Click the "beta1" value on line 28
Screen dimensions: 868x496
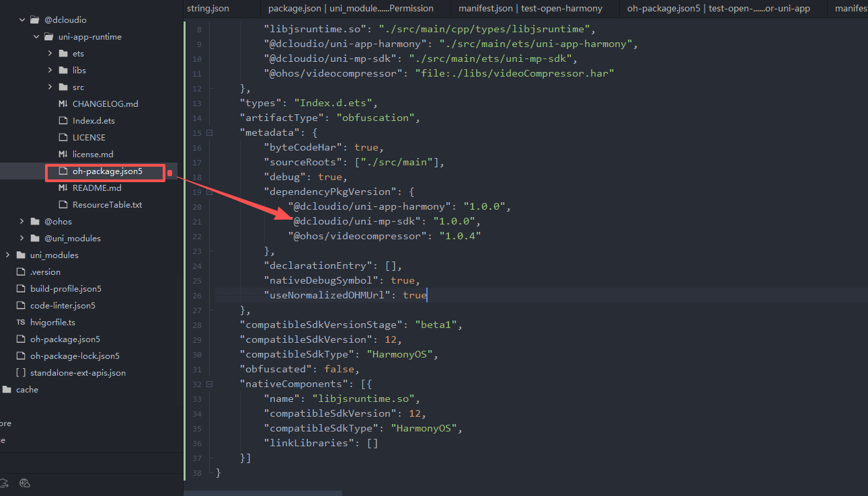click(x=436, y=325)
